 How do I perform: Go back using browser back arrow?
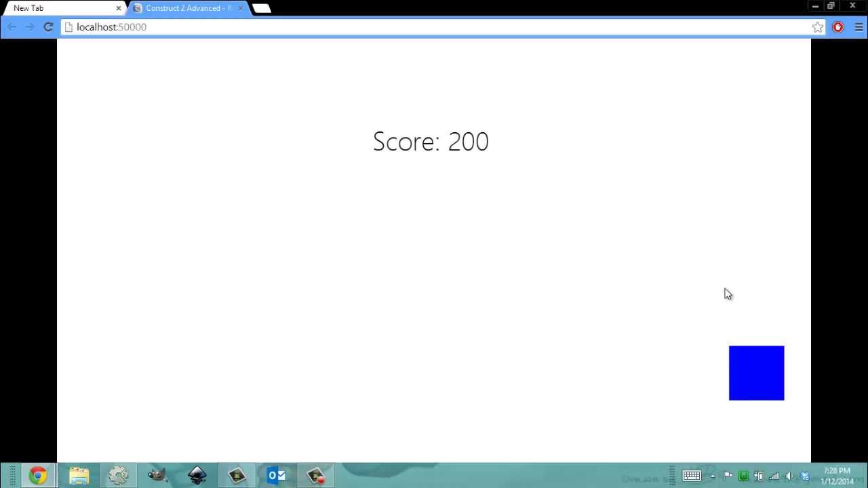click(12, 27)
